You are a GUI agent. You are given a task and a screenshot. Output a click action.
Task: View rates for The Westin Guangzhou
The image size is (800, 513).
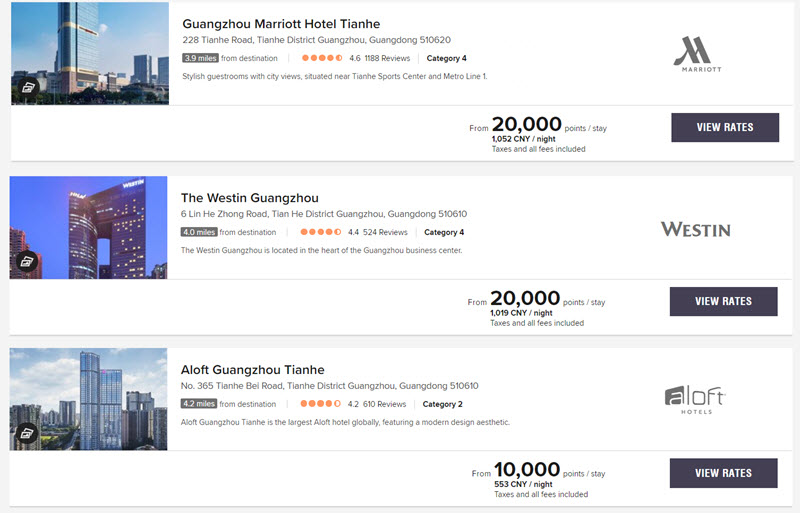point(723,301)
